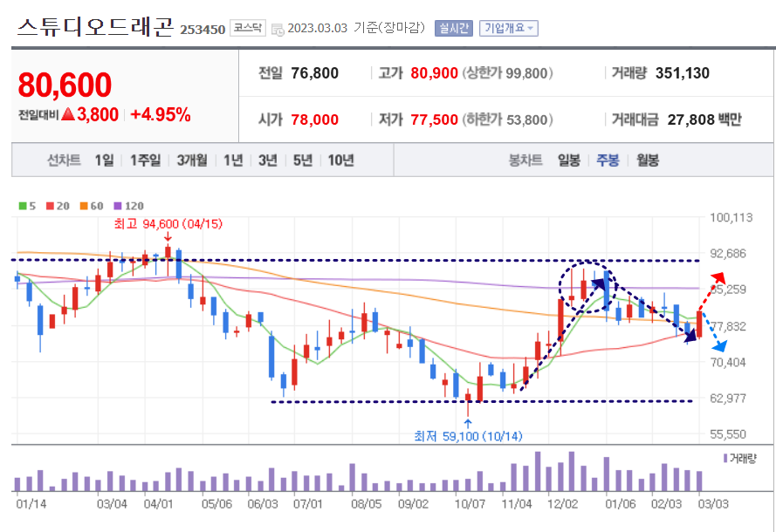Open the 기업개요 dropdown
The image size is (776, 532).
pos(508,28)
